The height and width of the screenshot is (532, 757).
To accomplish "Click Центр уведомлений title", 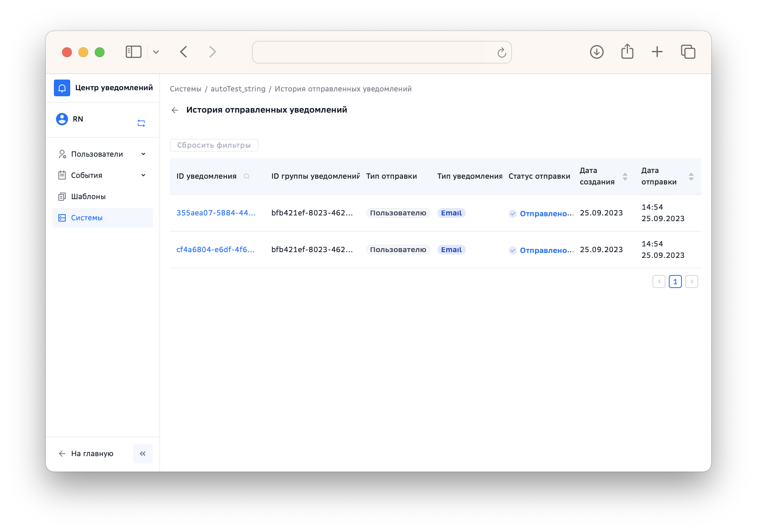I will coord(114,88).
